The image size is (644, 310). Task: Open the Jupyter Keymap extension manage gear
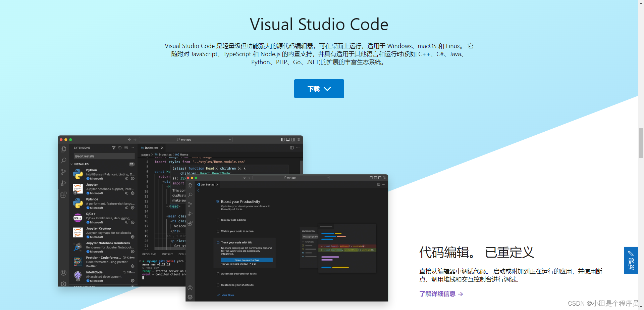(x=132, y=237)
